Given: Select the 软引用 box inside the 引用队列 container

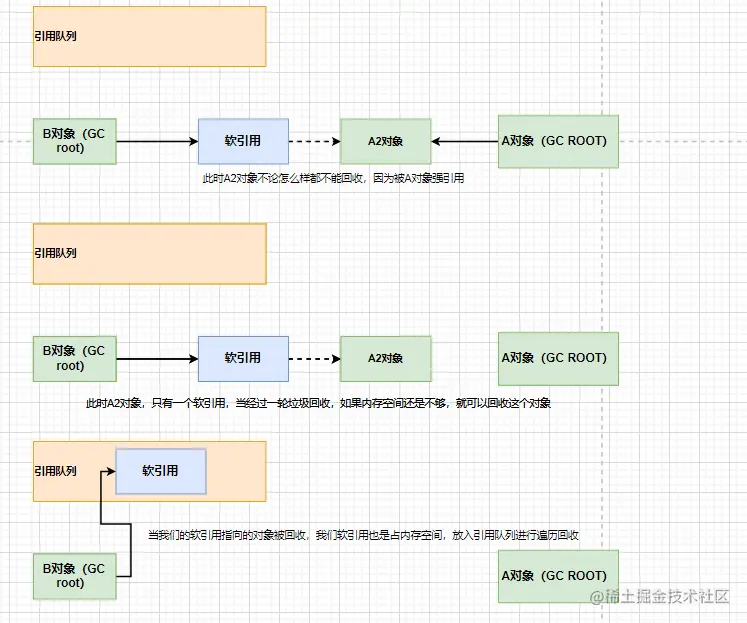Looking at the screenshot, I should (161, 471).
